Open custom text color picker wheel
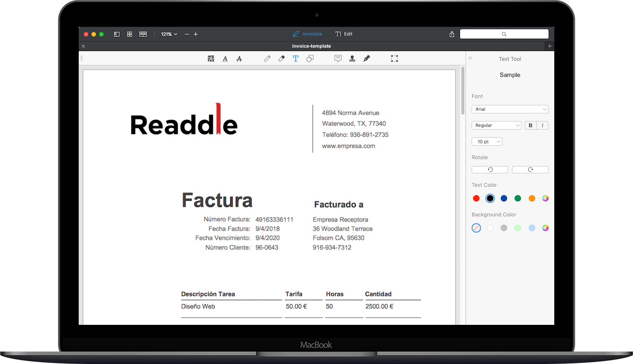633x364 pixels. tap(545, 198)
